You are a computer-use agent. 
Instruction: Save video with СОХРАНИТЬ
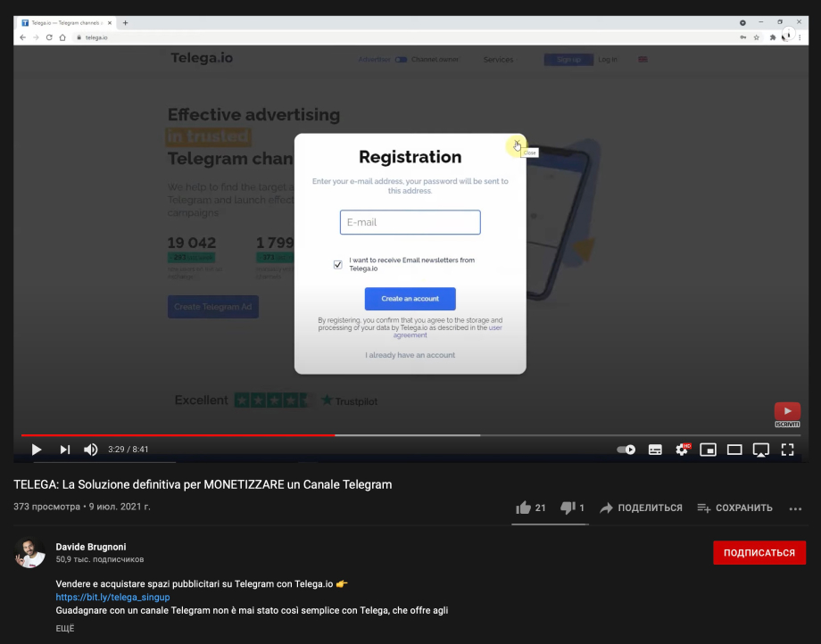coord(734,508)
